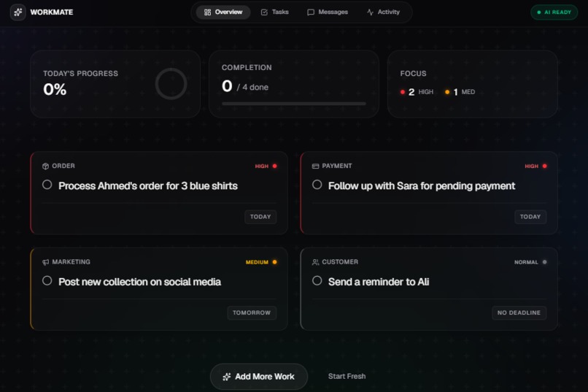Check off Post new collection task

click(47, 280)
